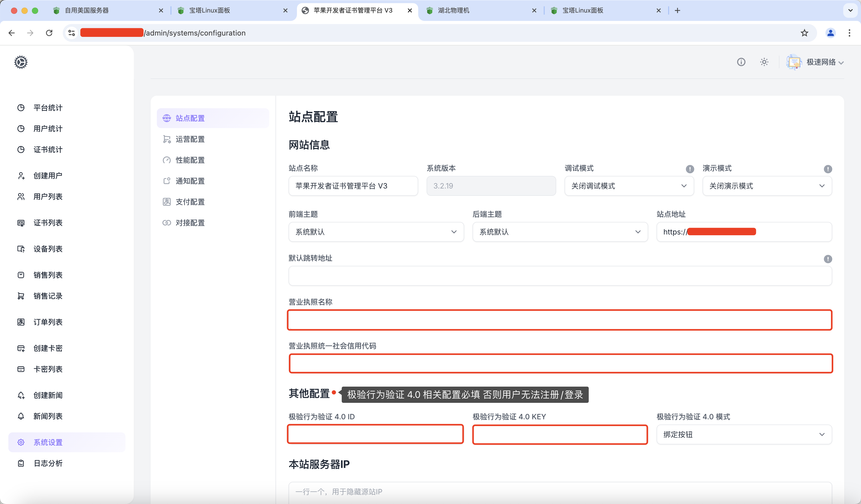Image resolution: width=861 pixels, height=504 pixels.
Task: Click the 营业执照统一社会信用代码 input field
Action: [x=561, y=363]
